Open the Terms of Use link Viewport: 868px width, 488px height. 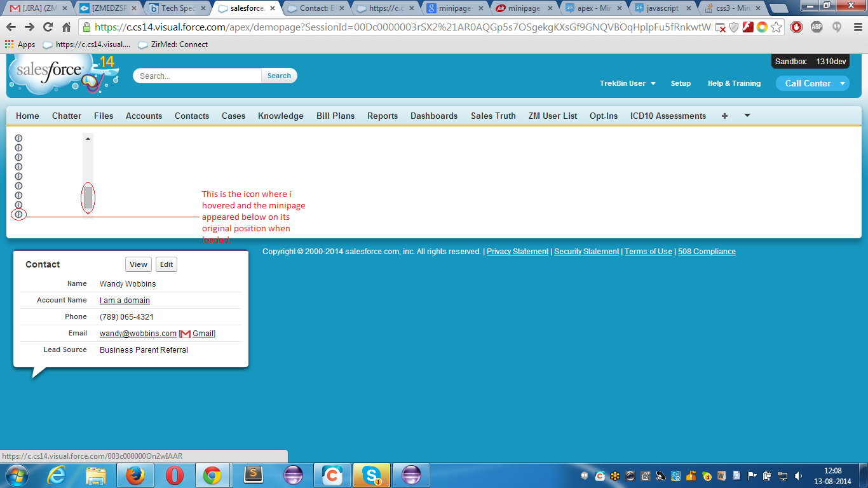648,252
